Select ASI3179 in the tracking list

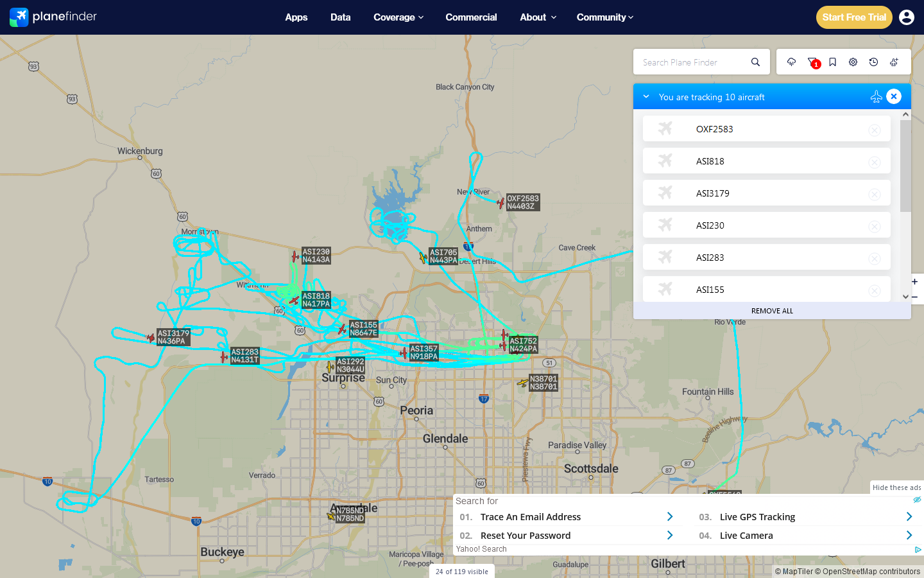point(766,193)
